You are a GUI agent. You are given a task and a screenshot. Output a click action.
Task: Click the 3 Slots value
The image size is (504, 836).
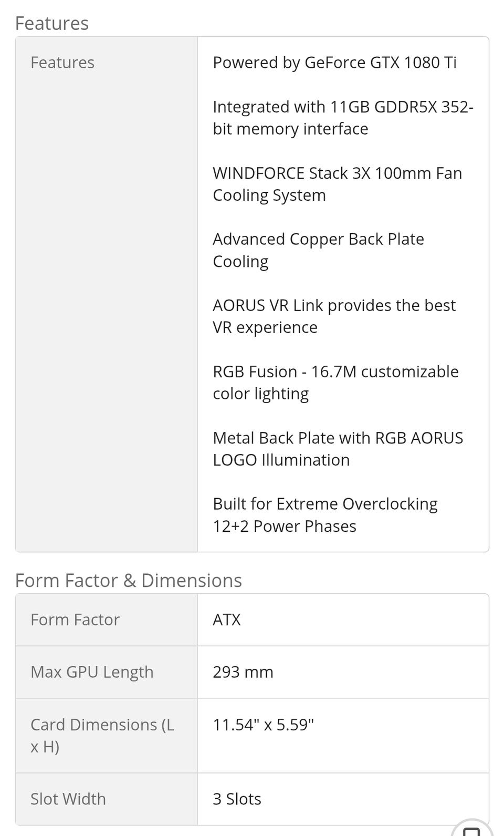[237, 799]
